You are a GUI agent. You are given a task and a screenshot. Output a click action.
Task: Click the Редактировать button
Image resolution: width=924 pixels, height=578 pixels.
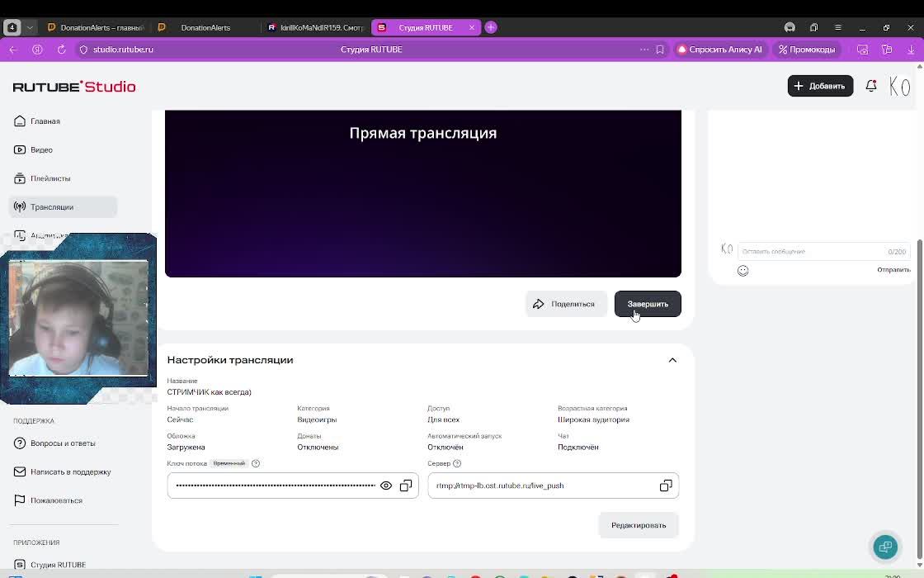click(639, 525)
